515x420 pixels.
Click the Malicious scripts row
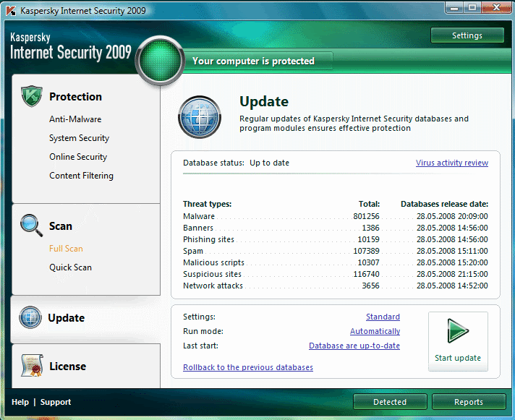(x=336, y=262)
